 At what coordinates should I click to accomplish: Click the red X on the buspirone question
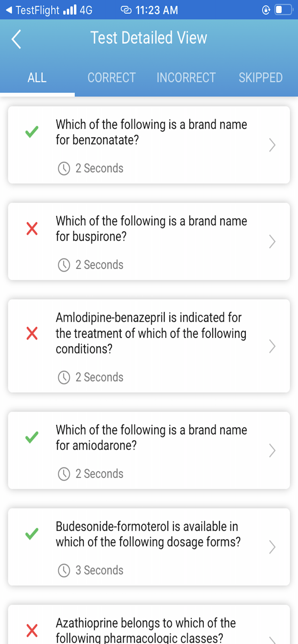(x=31, y=229)
